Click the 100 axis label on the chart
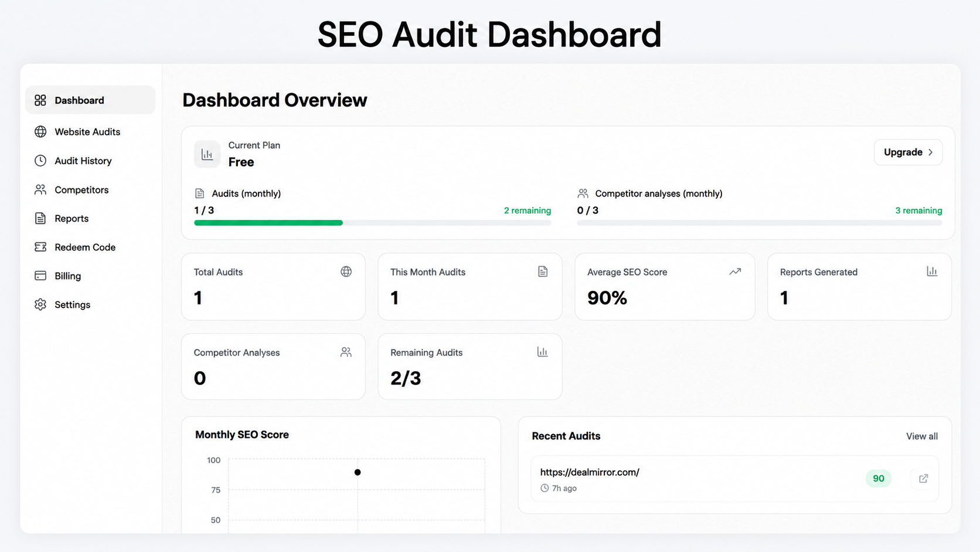 click(214, 460)
